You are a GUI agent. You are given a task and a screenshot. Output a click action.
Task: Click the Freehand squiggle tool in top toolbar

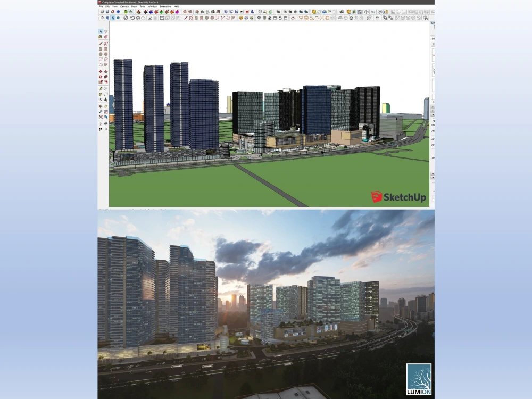(x=191, y=18)
